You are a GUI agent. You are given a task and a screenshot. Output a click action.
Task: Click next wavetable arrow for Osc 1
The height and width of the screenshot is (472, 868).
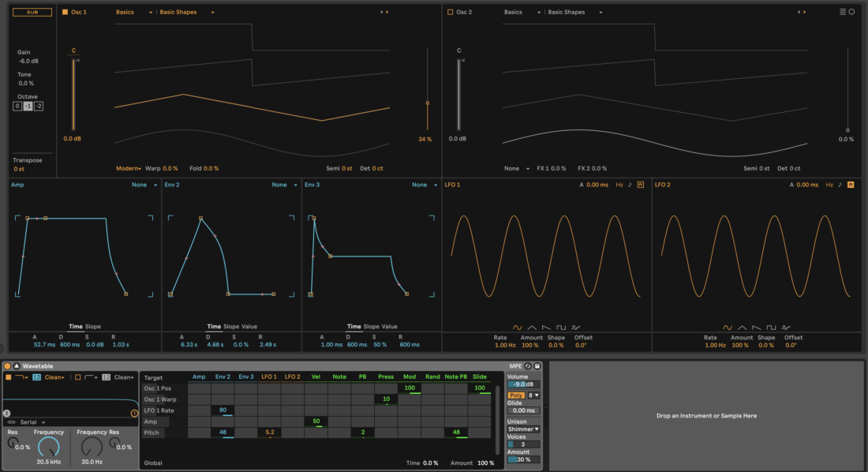(x=387, y=12)
